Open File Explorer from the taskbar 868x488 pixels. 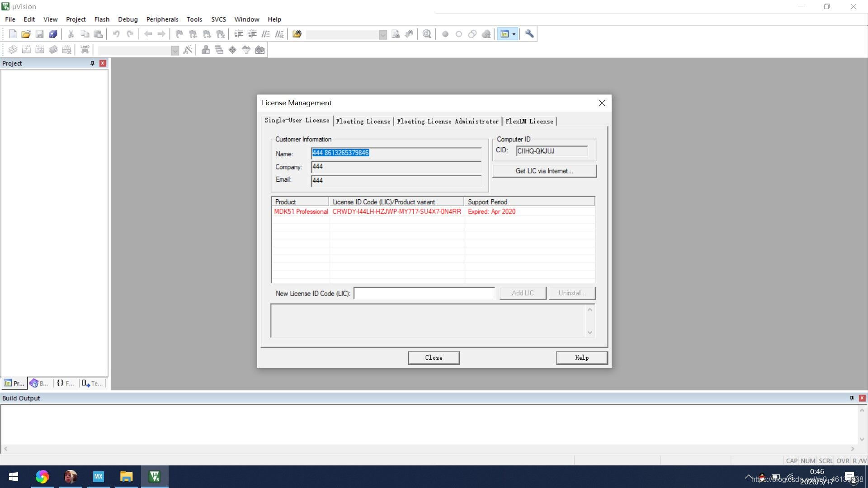point(126,477)
